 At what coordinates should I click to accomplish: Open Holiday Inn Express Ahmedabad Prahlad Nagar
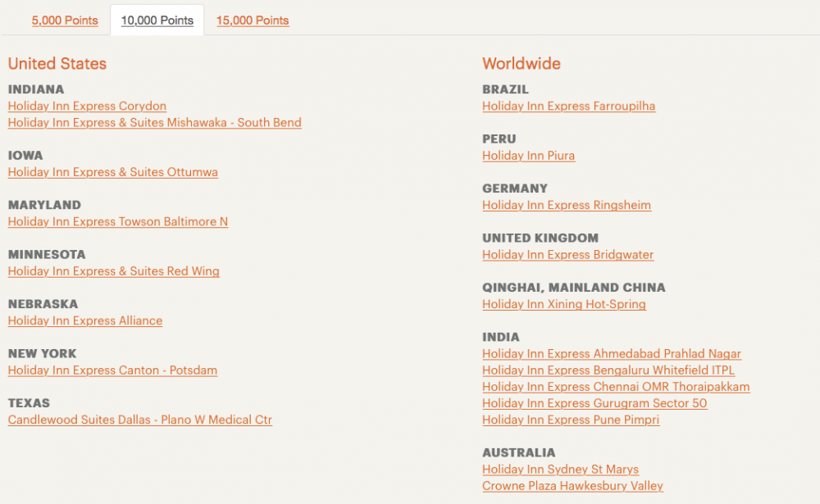pyautogui.click(x=612, y=354)
